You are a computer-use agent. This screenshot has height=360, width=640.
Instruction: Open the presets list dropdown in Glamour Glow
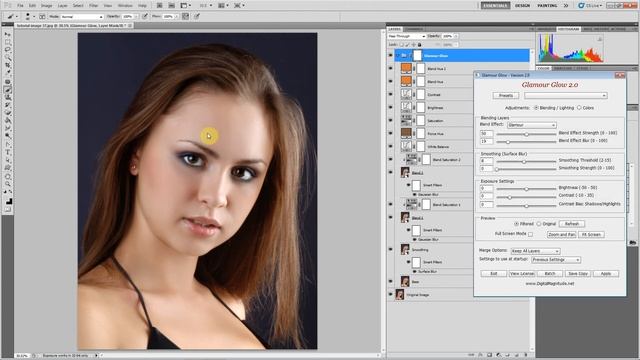coord(566,96)
